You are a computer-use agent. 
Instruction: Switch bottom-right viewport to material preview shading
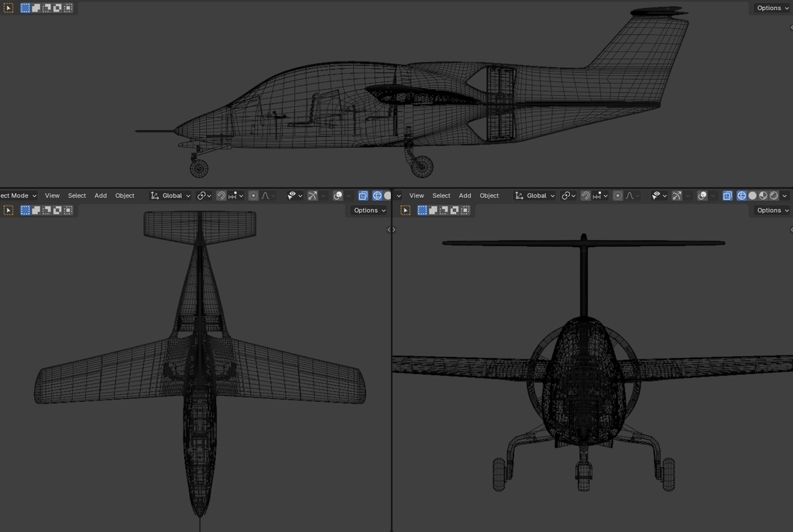click(763, 196)
